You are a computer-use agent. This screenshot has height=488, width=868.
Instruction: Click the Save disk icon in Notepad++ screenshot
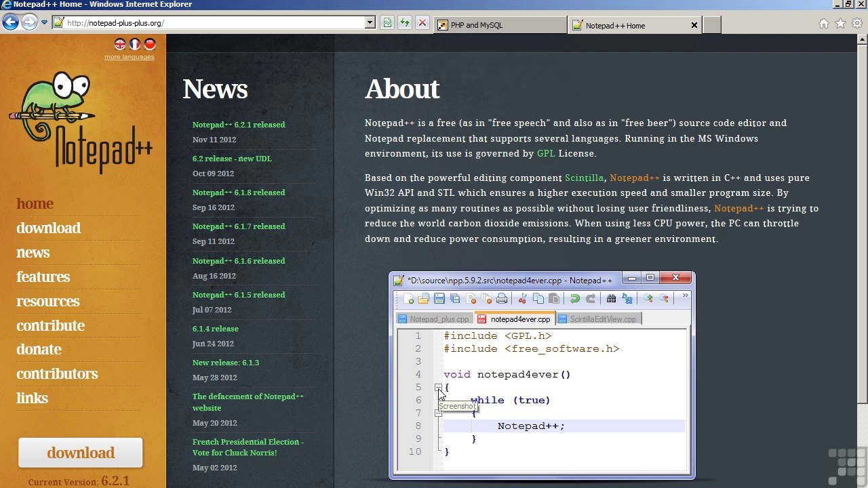(439, 299)
